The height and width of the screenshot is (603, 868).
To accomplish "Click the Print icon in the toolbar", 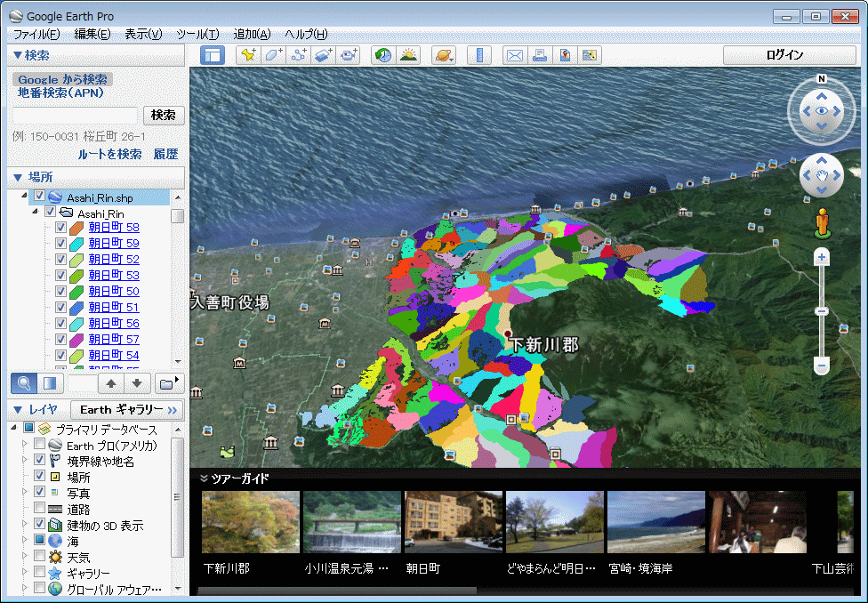I will coord(540,55).
